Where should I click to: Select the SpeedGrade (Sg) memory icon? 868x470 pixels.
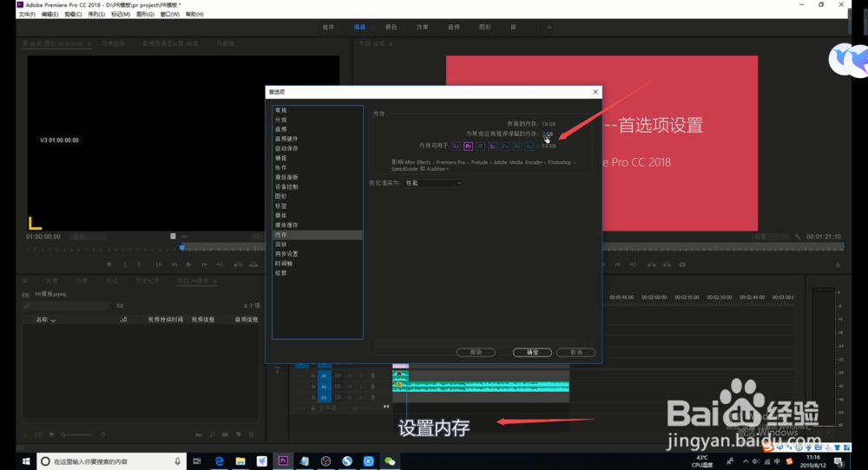[517, 147]
